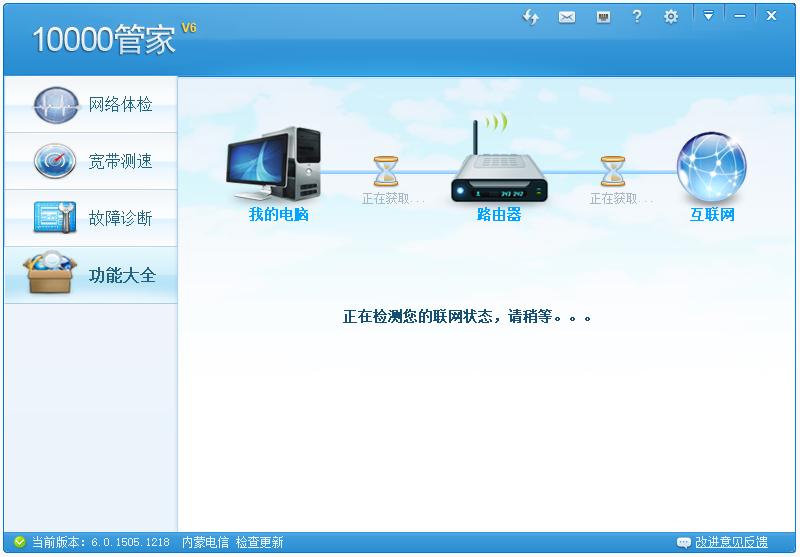Viewport: 800px width, 557px height.
Task: Click the 10000管家 logo title
Action: tap(104, 39)
